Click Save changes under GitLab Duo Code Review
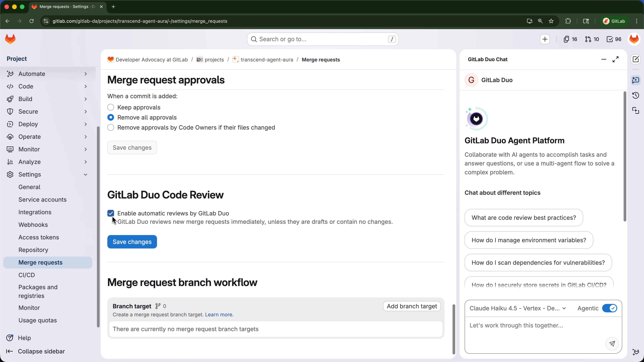Image resolution: width=644 pixels, height=362 pixels. (x=132, y=241)
